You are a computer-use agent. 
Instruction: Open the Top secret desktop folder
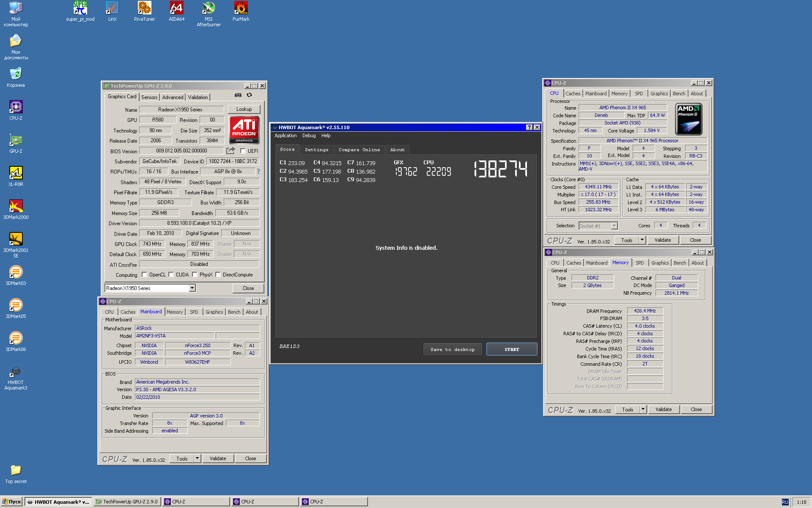coord(16,474)
